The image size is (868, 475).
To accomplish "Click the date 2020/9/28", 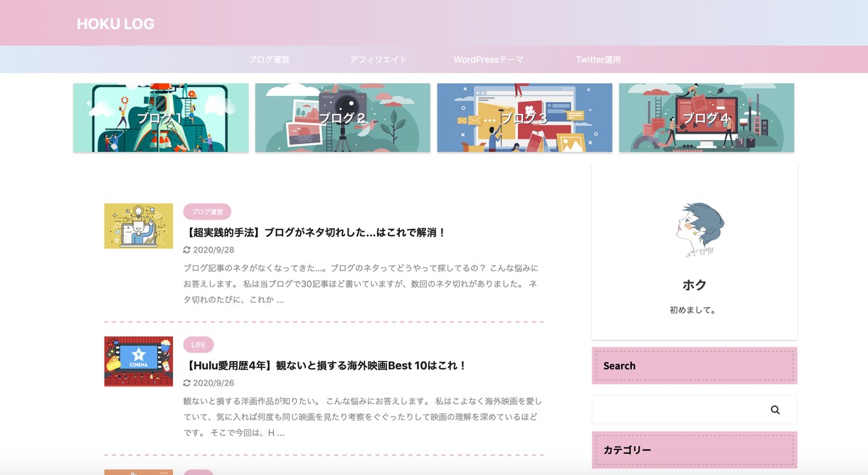I will (213, 250).
